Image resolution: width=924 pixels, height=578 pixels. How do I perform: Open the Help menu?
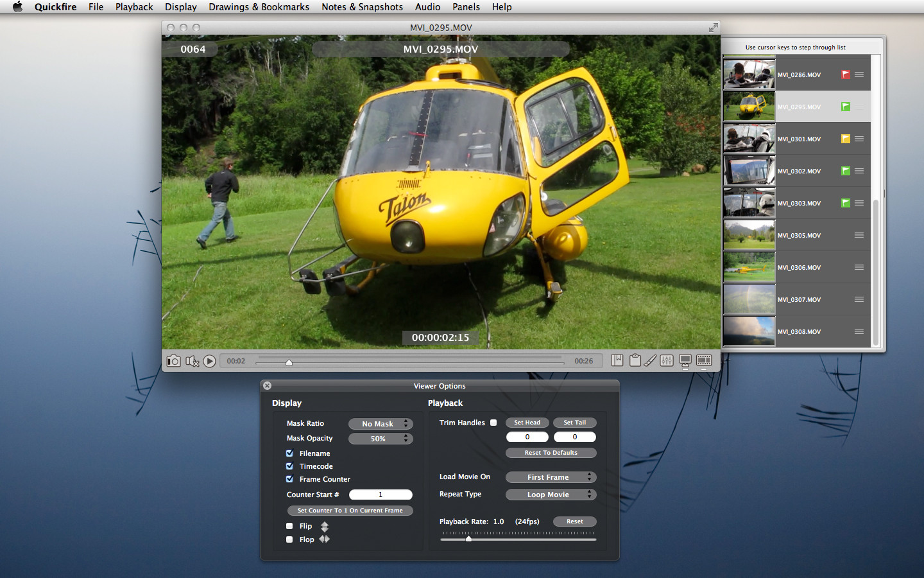(x=502, y=7)
